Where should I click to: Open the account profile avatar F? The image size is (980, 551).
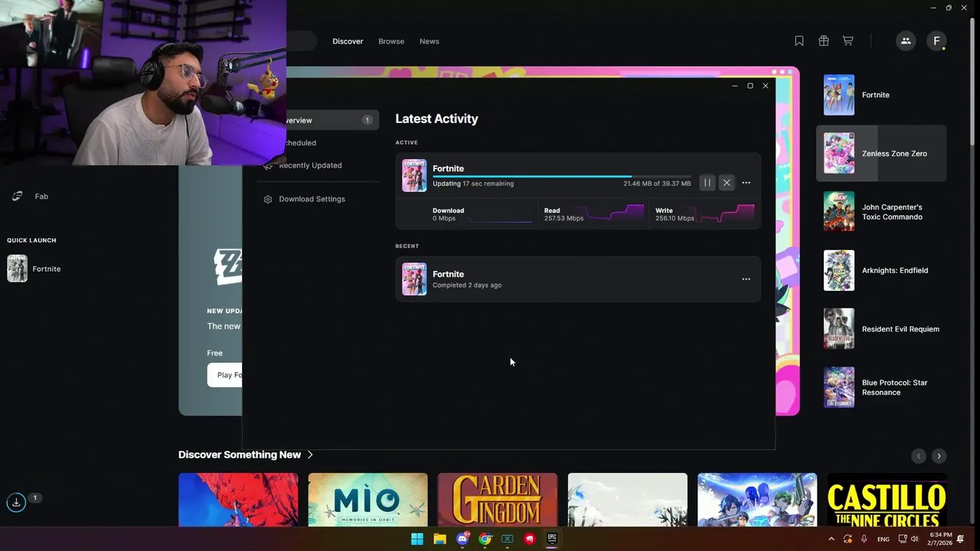coord(936,41)
